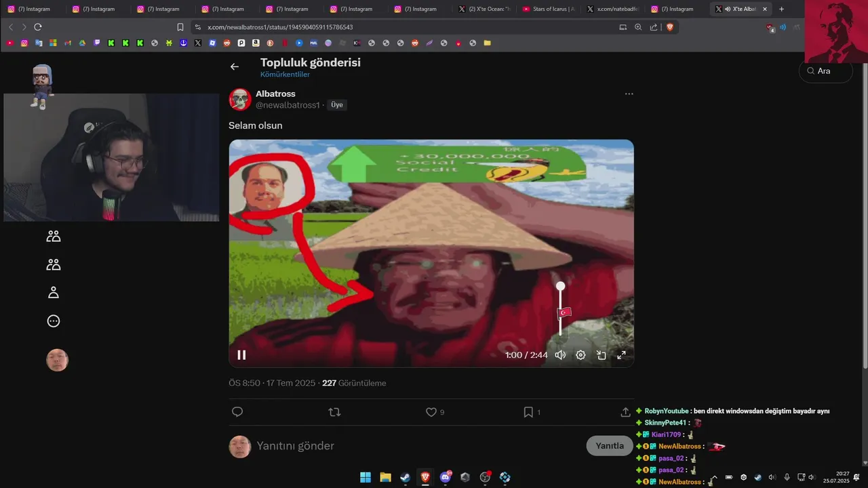
Task: Open the YouTube bookmark
Action: click(x=9, y=43)
